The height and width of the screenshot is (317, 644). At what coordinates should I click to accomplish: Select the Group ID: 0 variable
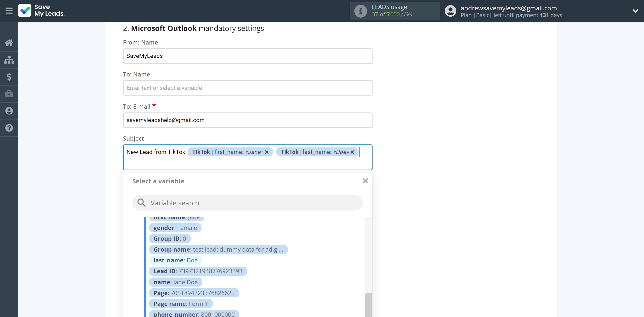170,239
